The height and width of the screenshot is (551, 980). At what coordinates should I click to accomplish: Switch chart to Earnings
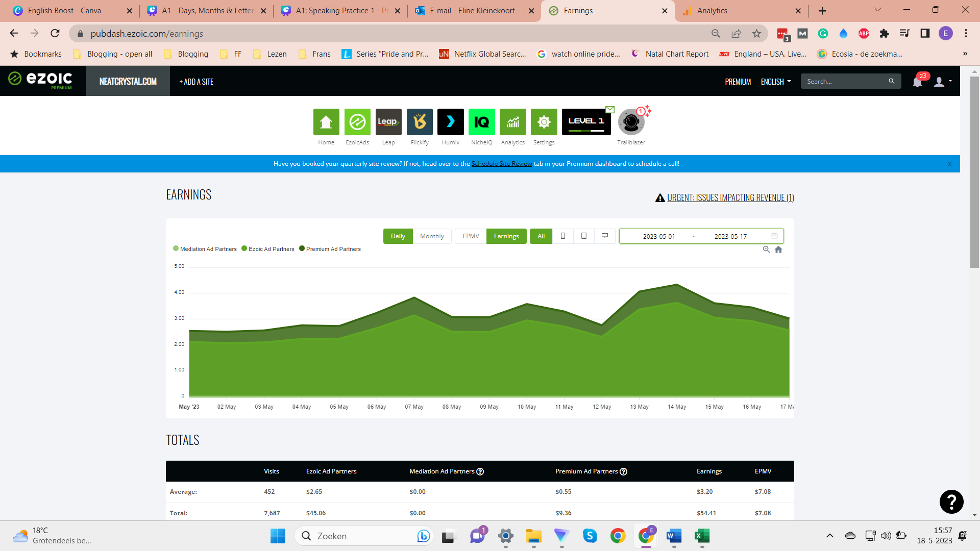506,236
